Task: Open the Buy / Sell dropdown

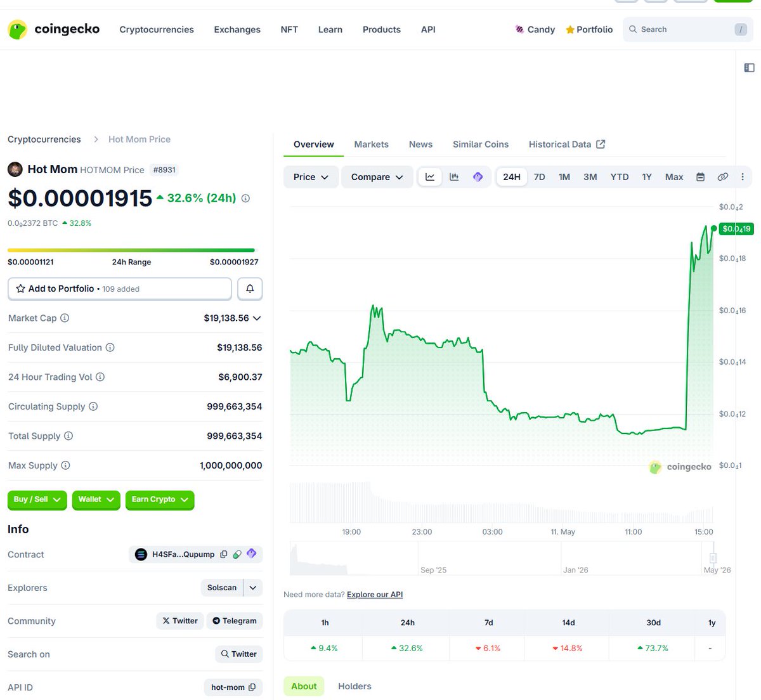Action: coord(37,500)
